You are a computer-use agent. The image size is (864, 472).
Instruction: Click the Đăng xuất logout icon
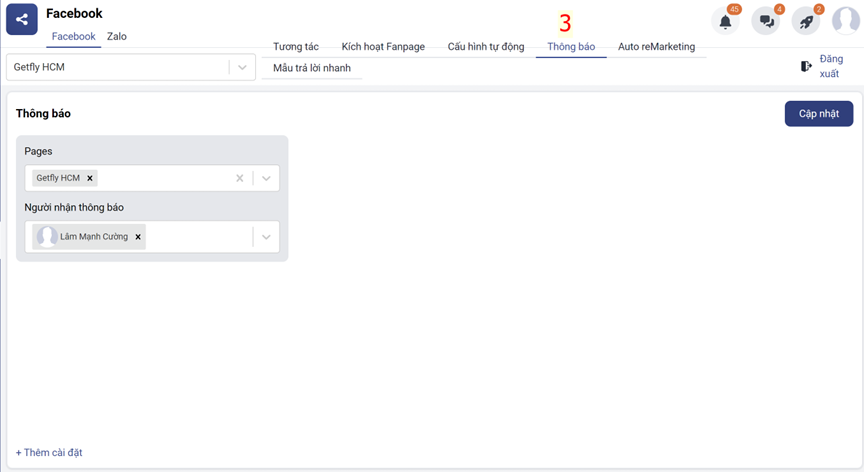click(806, 66)
